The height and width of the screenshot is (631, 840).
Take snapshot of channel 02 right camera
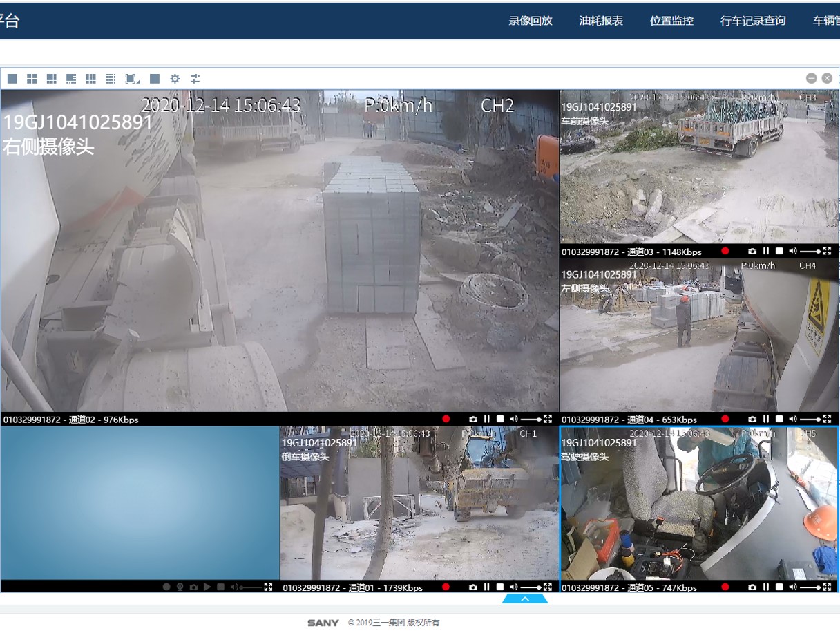click(473, 419)
